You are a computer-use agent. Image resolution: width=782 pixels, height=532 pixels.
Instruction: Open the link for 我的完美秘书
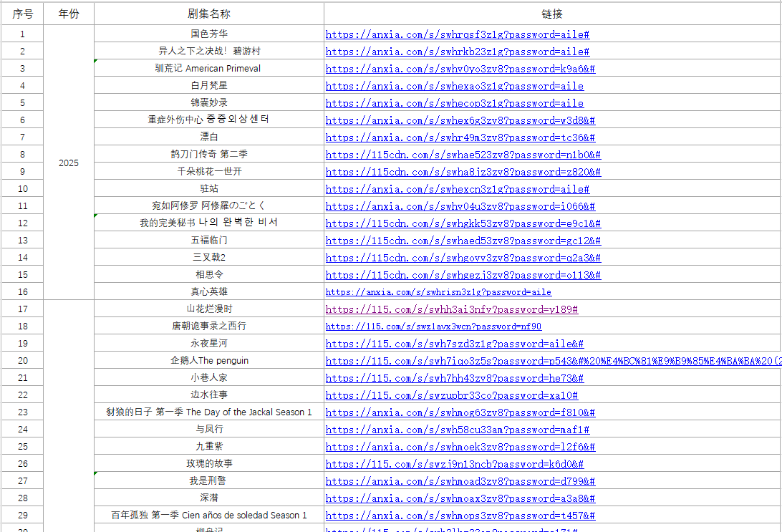coord(463,223)
